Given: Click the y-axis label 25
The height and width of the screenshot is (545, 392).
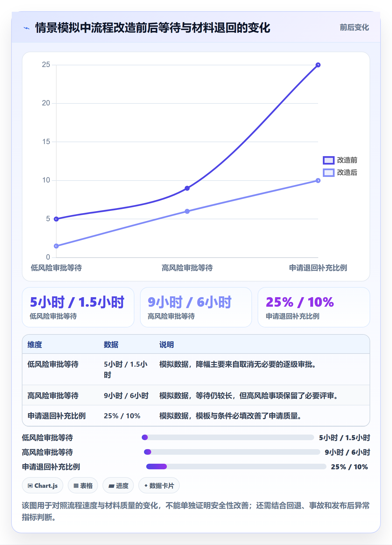Looking at the screenshot, I should 46,65.
